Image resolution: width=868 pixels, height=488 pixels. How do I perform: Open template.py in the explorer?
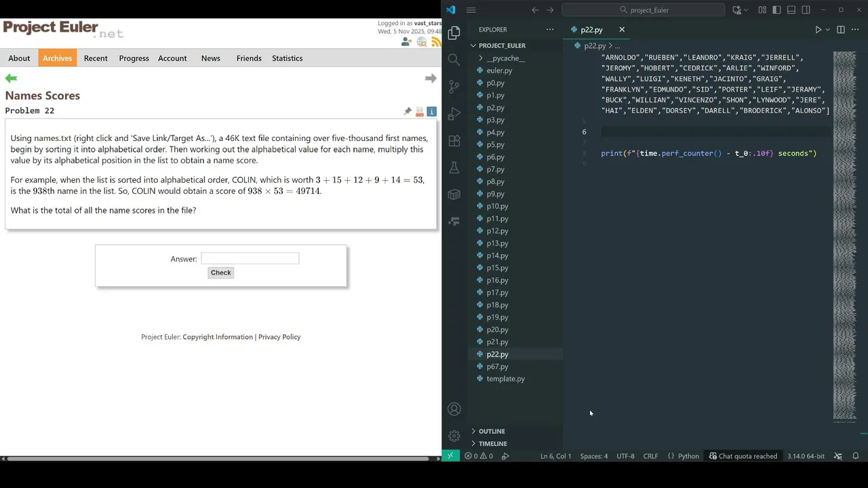coord(505,379)
